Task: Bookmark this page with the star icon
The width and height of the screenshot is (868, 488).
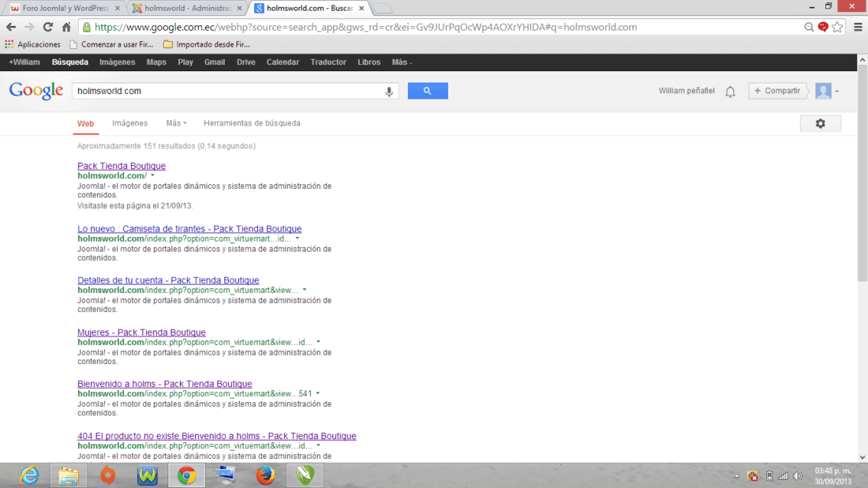Action: (x=837, y=27)
